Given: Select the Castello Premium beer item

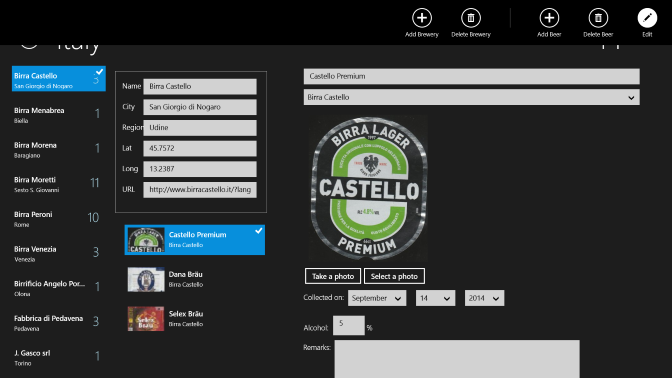Looking at the screenshot, I should point(195,240).
